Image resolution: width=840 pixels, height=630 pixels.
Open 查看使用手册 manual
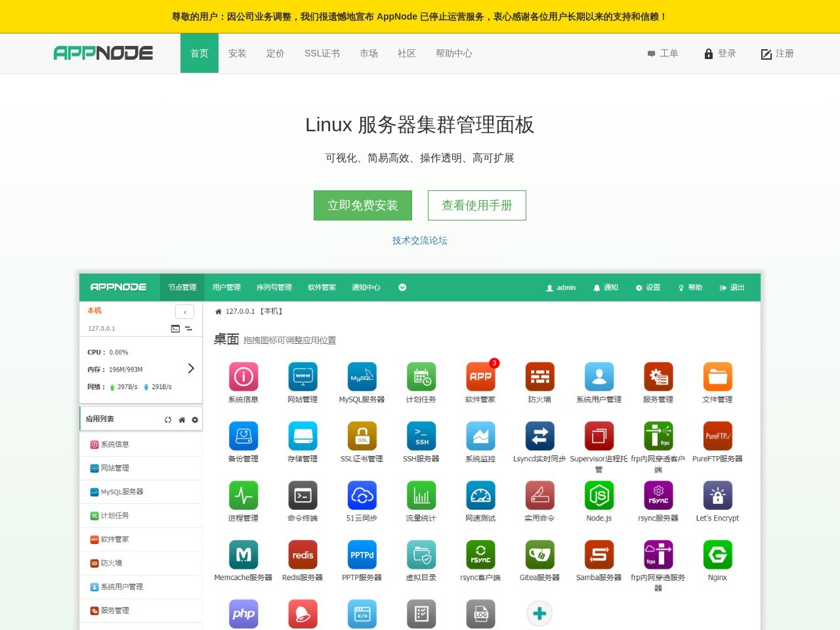(x=476, y=205)
